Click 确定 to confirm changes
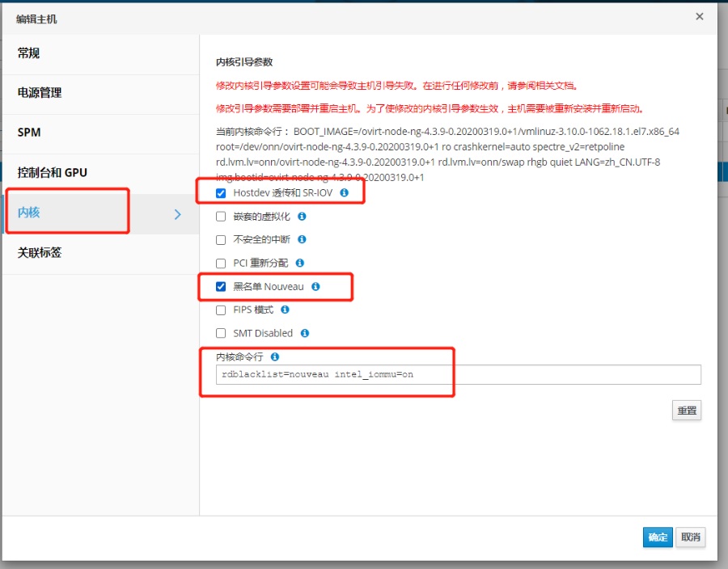The height and width of the screenshot is (569, 728). coord(658,537)
